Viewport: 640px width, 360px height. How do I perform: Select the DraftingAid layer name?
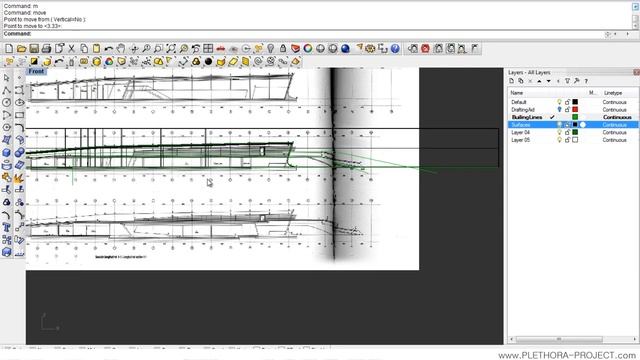point(523,109)
